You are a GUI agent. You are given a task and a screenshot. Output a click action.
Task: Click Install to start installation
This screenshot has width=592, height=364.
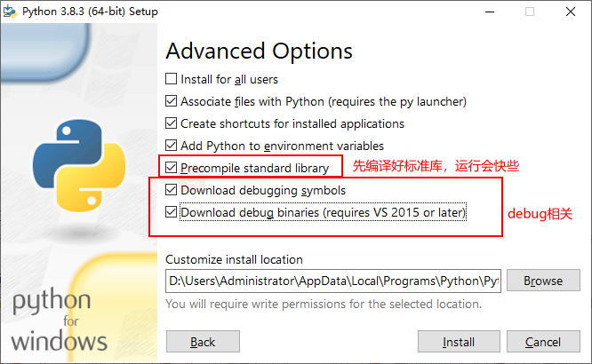click(x=459, y=342)
